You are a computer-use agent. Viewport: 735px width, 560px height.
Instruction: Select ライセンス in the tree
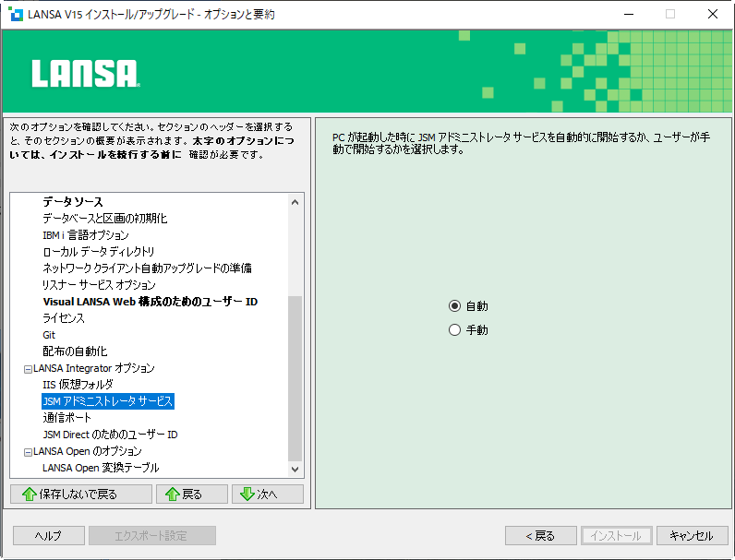pyautogui.click(x=64, y=318)
